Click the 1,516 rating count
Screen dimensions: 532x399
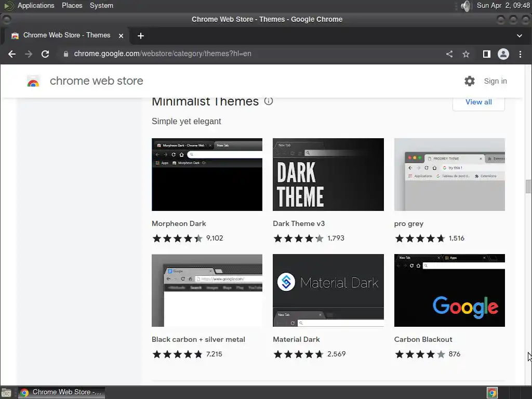pos(457,238)
